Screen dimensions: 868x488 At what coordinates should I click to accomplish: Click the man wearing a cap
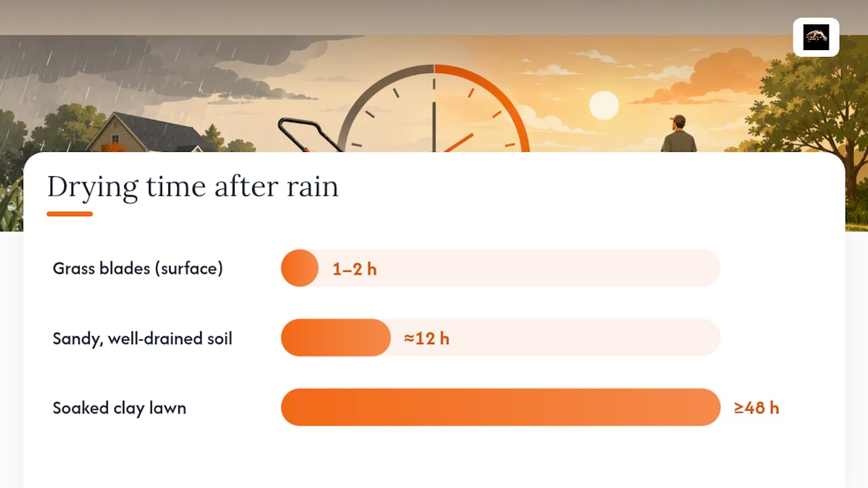[678, 134]
